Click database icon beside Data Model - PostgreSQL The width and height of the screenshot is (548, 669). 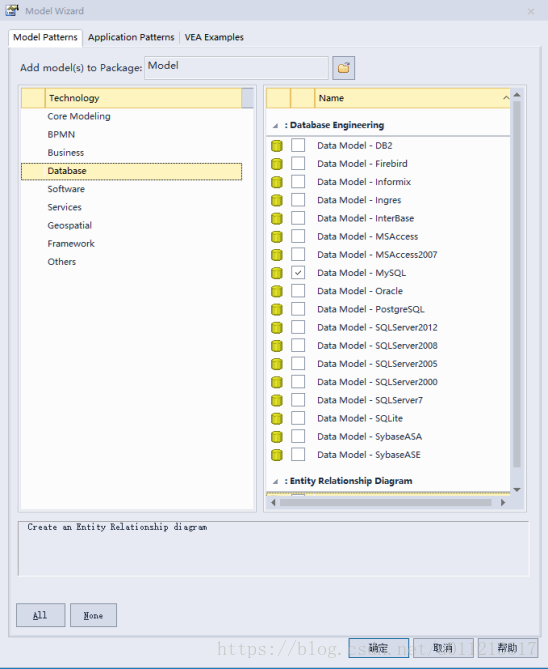pyautogui.click(x=277, y=309)
